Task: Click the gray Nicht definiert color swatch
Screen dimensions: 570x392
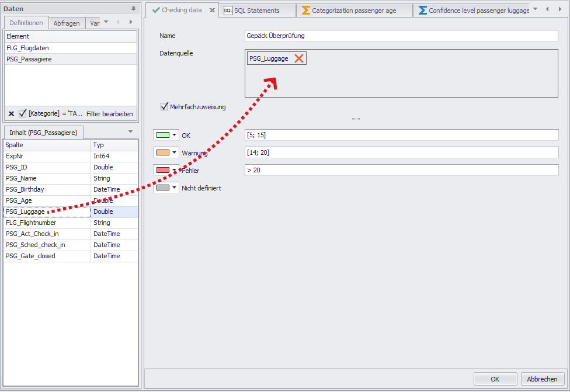Action: pos(162,188)
